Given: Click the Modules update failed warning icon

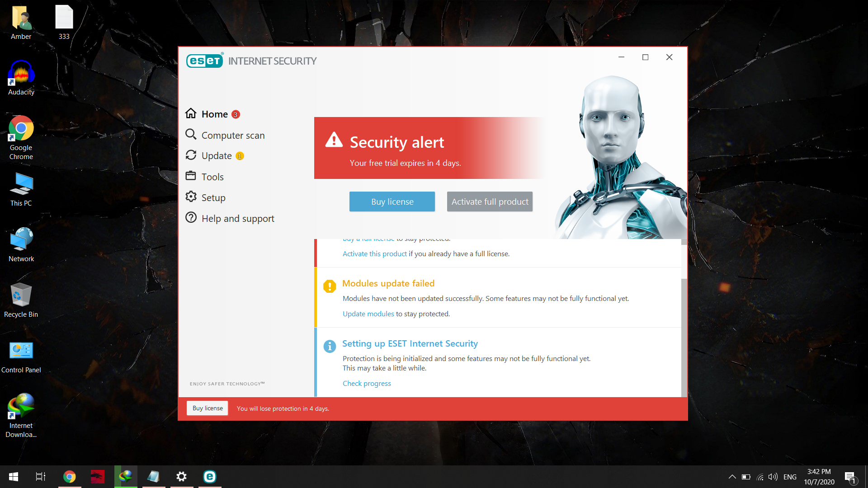Looking at the screenshot, I should click(330, 286).
